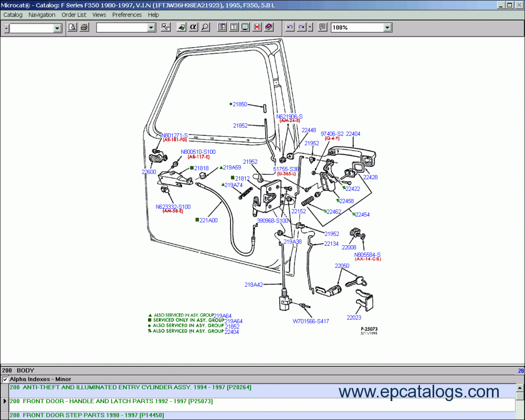Click the book icon in toolbar
Viewport: 525px width, 420px height.
(x=269, y=27)
